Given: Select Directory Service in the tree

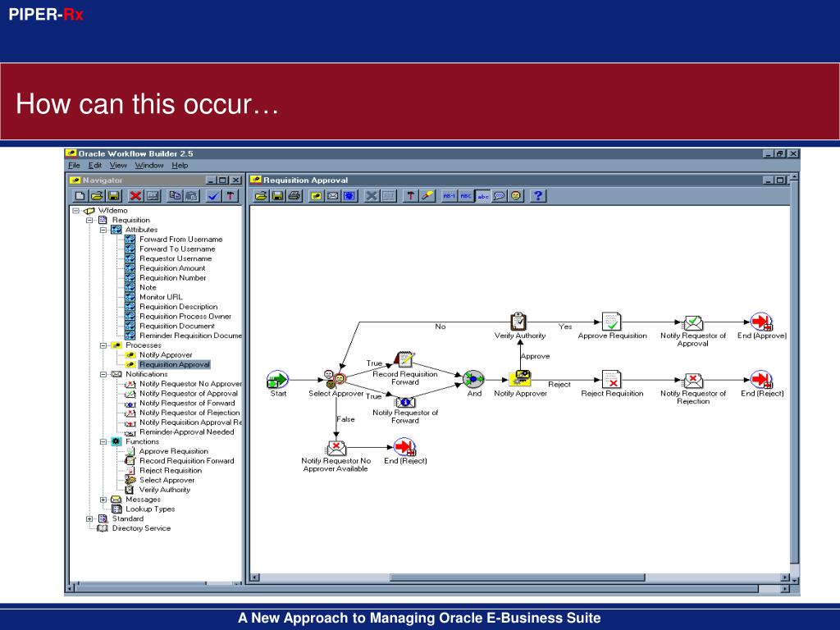Looking at the screenshot, I should pos(141,529).
